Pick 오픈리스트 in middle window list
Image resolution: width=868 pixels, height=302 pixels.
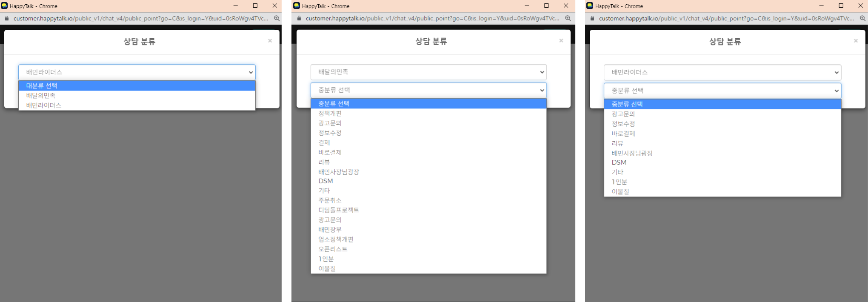pyautogui.click(x=428, y=249)
